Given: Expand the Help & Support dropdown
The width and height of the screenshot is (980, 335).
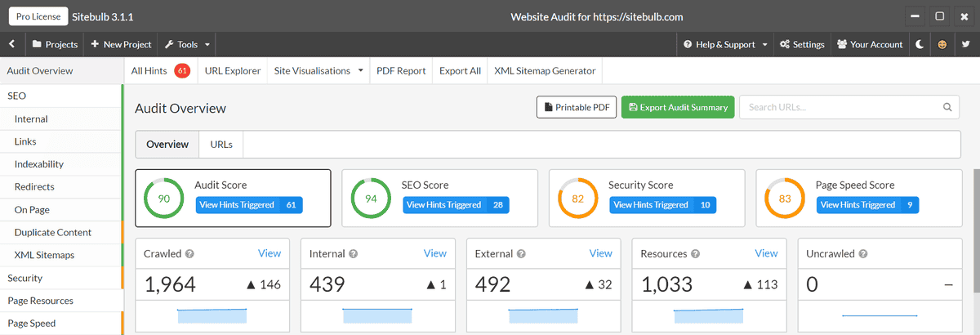Looking at the screenshot, I should 725,44.
